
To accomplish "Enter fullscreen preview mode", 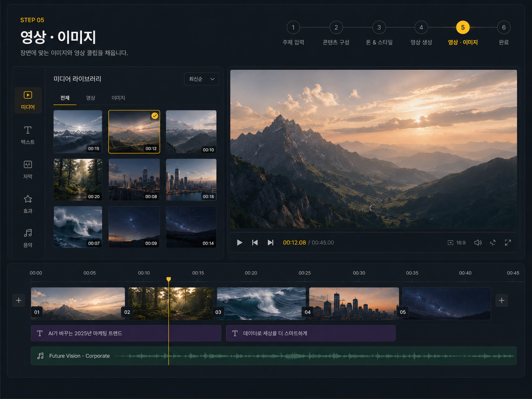I will (508, 242).
